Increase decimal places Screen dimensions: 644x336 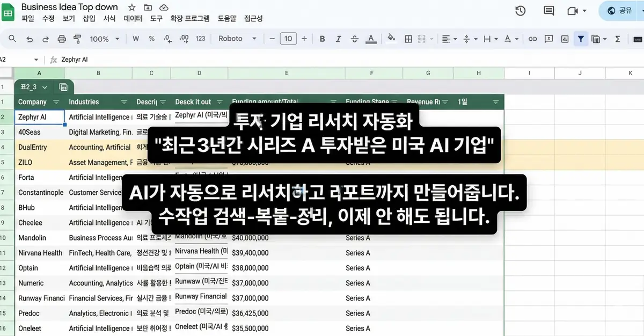[x=184, y=39]
